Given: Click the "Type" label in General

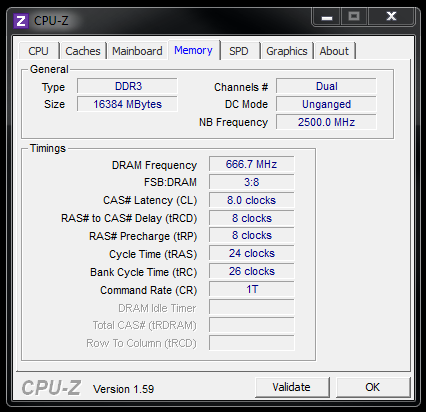Looking at the screenshot, I should click(53, 87).
